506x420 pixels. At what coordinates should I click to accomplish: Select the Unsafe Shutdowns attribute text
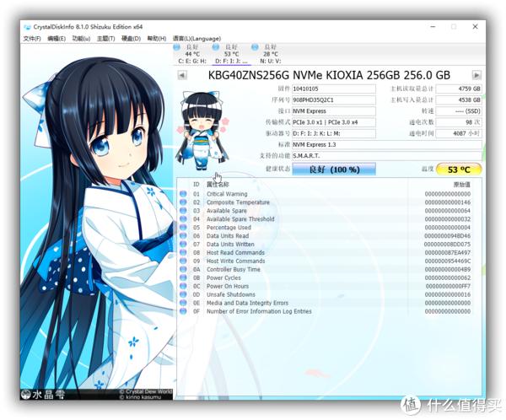231,294
